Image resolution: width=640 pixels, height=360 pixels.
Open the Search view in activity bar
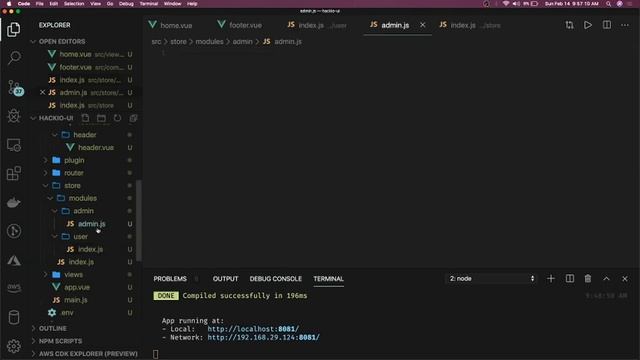[x=14, y=58]
